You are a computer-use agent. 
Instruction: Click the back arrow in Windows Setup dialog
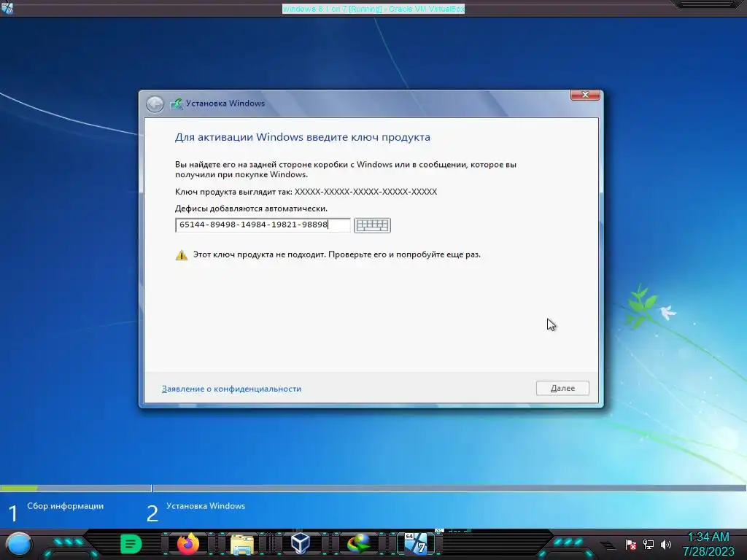[x=155, y=104]
